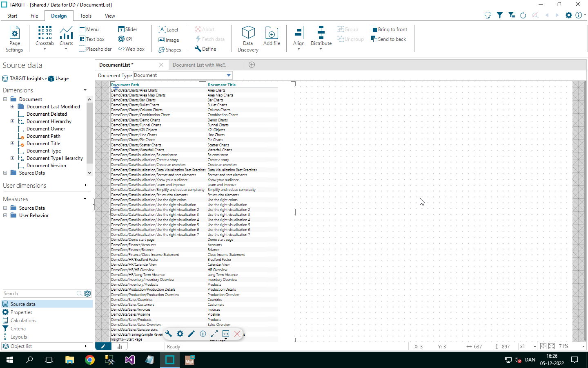Viewport: 588px width, 368px height.
Task: Click the info icon in top bar
Action: coord(579,15)
